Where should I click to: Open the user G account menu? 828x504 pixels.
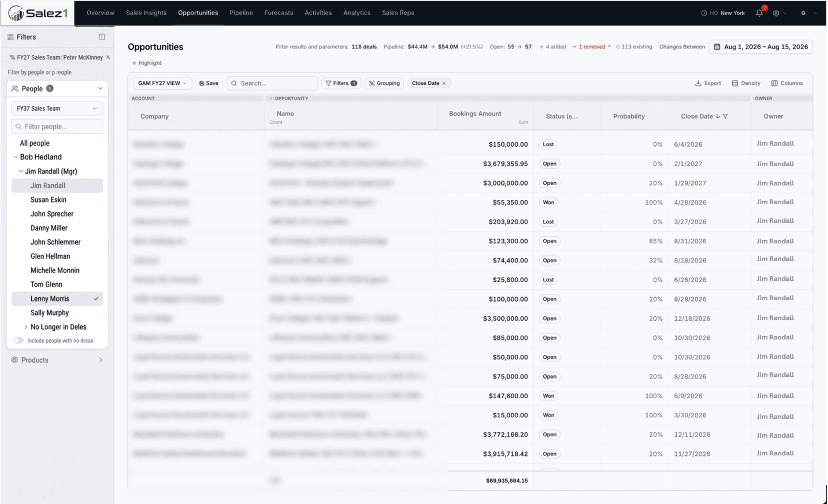click(x=809, y=13)
